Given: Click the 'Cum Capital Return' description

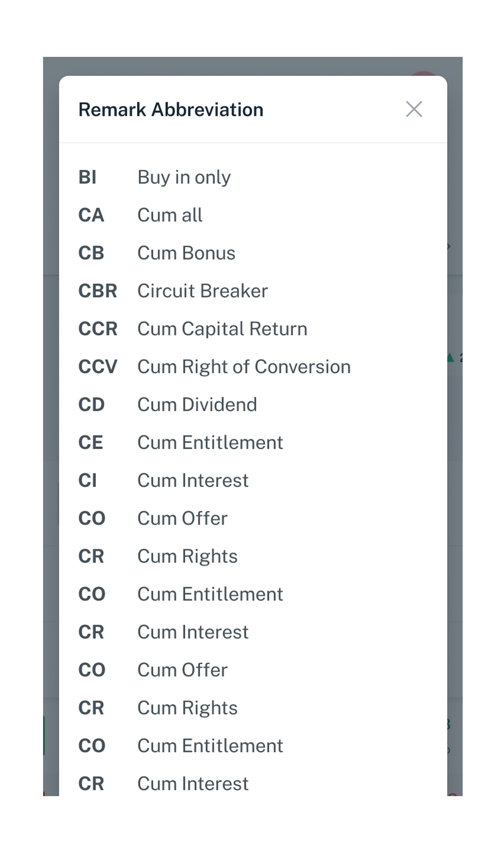Looking at the screenshot, I should 222,329.
